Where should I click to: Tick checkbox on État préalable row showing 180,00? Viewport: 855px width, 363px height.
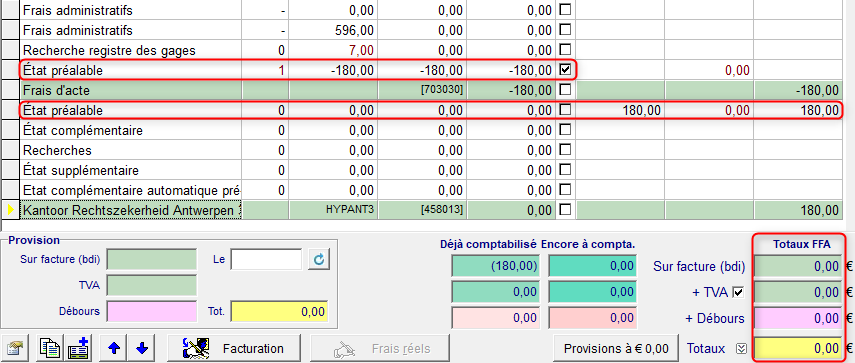point(566,110)
